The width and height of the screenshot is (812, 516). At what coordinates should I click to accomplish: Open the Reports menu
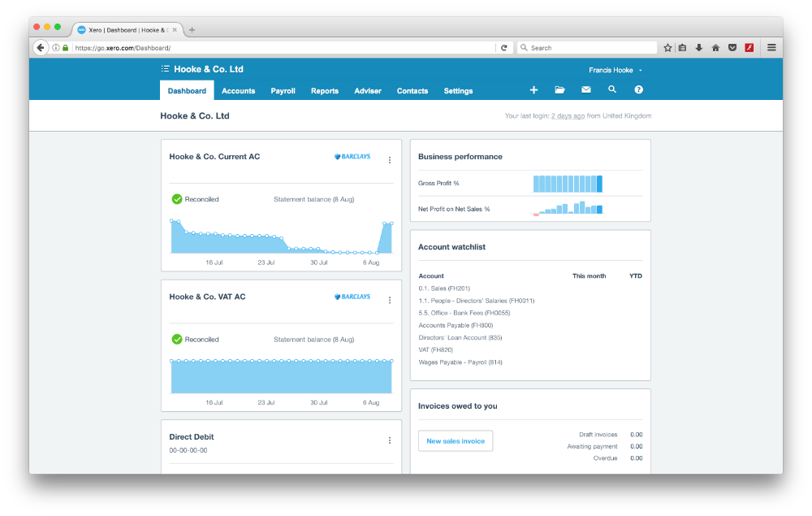(325, 91)
